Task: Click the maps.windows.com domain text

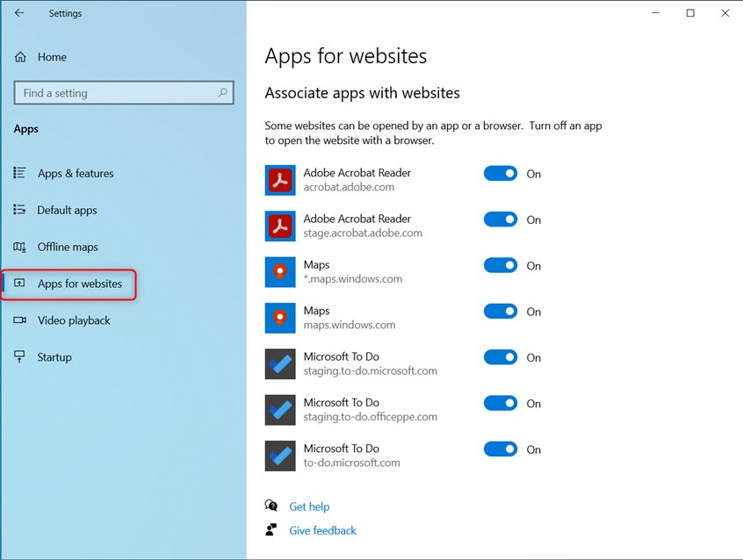Action: [350, 325]
